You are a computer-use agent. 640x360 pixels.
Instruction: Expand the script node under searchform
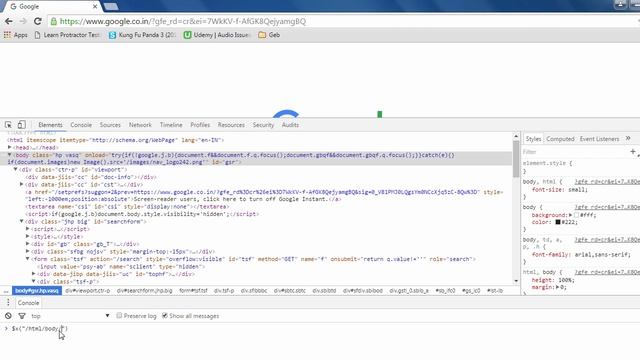[28, 229]
